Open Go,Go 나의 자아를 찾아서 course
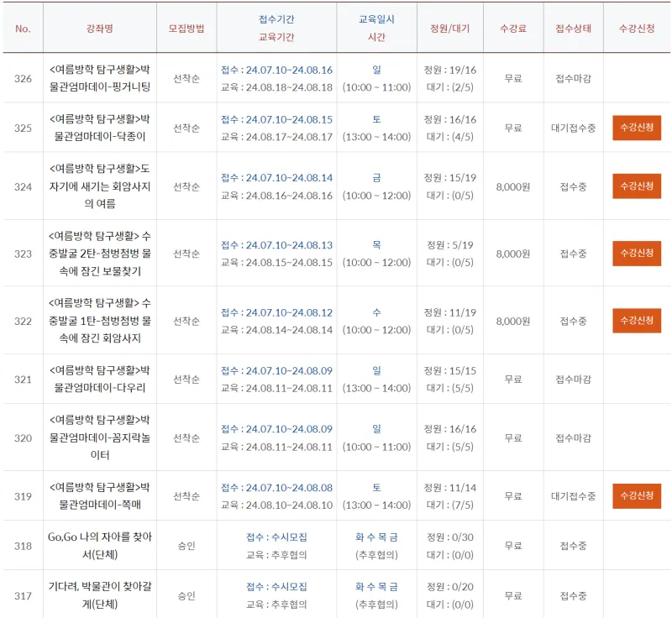The width and height of the screenshot is (672, 618). click(100, 546)
